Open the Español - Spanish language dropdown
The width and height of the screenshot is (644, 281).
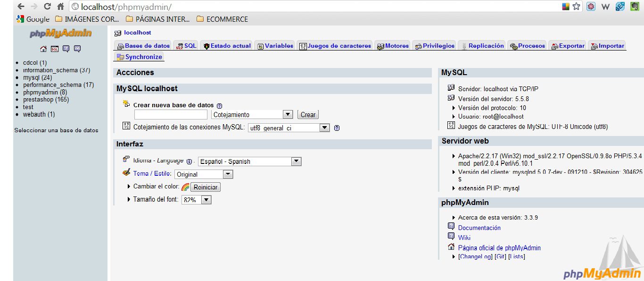click(249, 161)
